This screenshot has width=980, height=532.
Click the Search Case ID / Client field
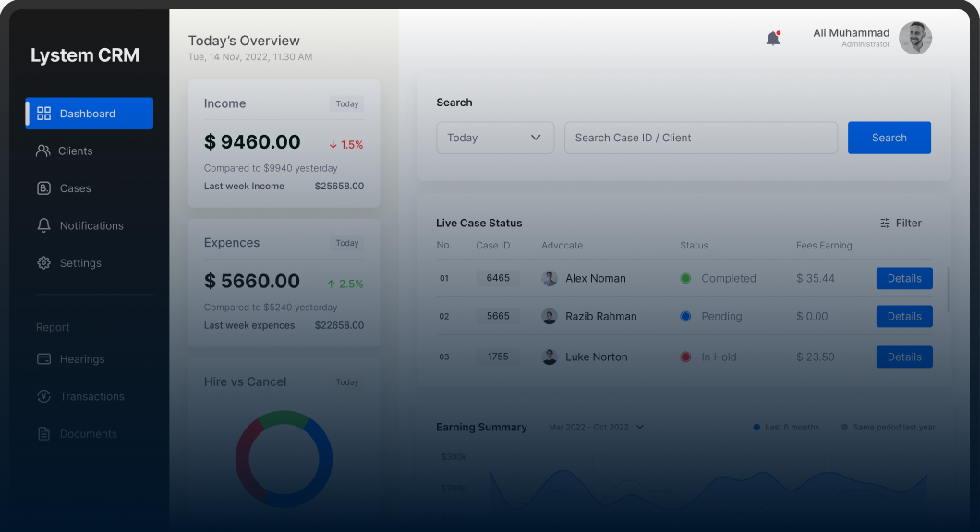click(700, 138)
